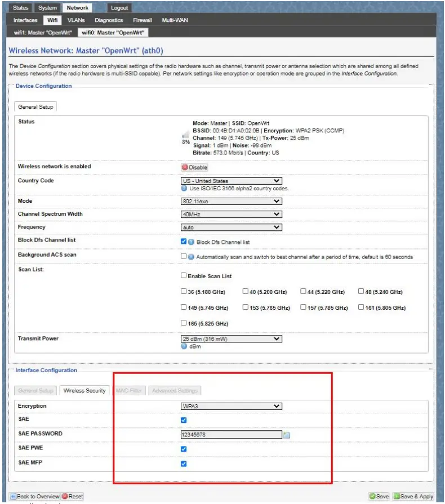Click the info icon next to Block Dfs checkbox
This screenshot has height=504, width=445.
tap(191, 242)
